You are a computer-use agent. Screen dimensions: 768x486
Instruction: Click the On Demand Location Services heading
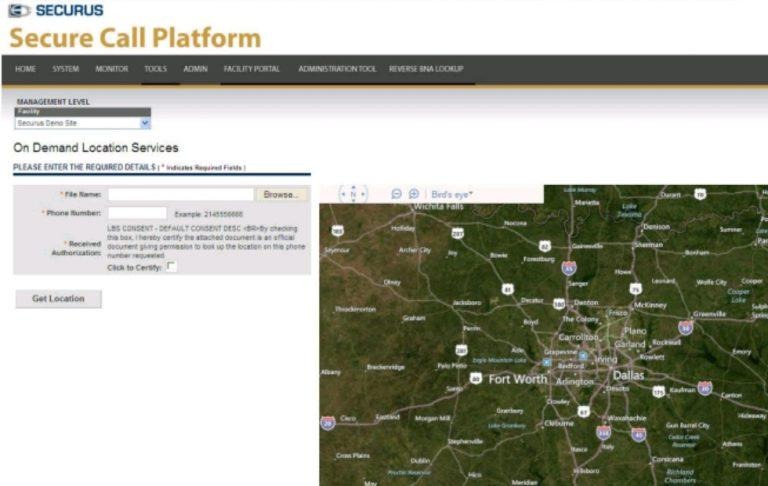(x=96, y=148)
